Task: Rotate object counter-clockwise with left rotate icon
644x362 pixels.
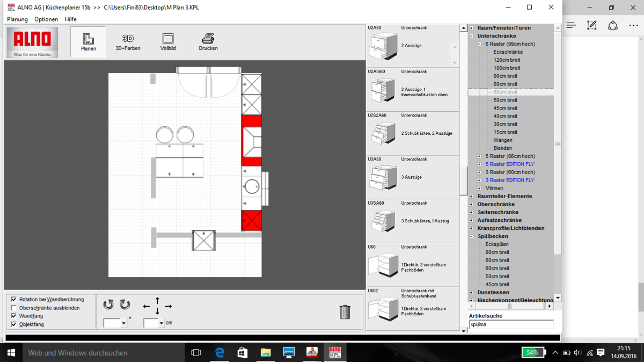Action: tap(108, 305)
